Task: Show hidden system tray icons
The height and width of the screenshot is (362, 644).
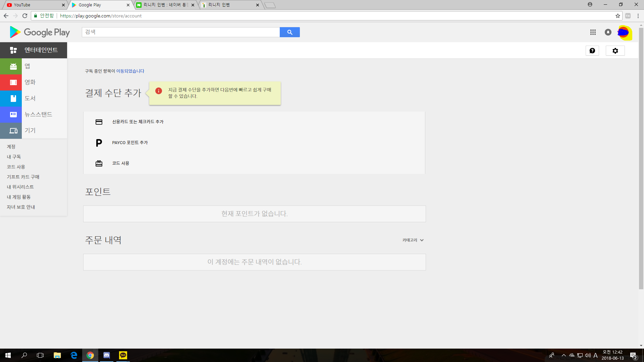Action: pyautogui.click(x=564, y=355)
